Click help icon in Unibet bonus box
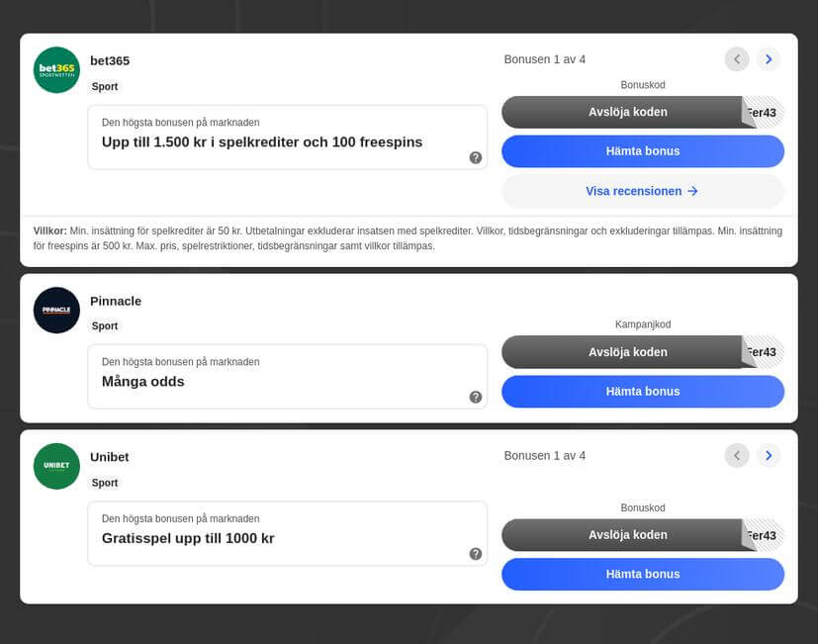Viewport: 818px width, 644px height. [x=476, y=554]
